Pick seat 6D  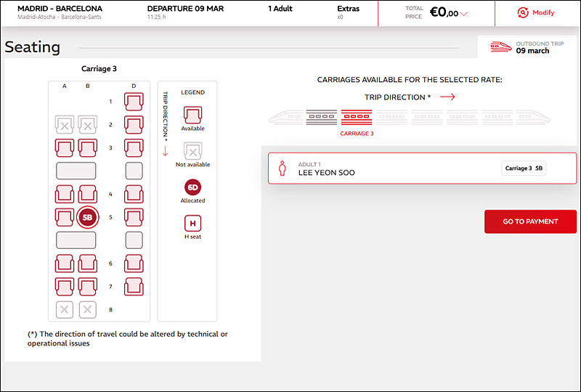(x=134, y=264)
